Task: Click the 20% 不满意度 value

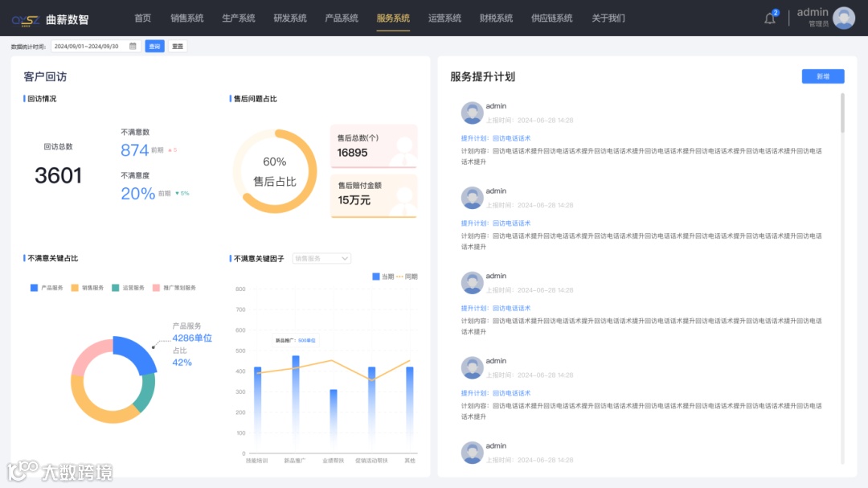Action: coord(138,193)
